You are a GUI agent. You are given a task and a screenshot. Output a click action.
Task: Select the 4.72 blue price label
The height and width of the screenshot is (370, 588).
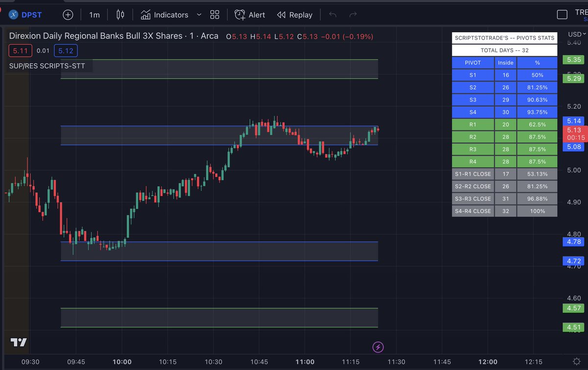(x=573, y=261)
